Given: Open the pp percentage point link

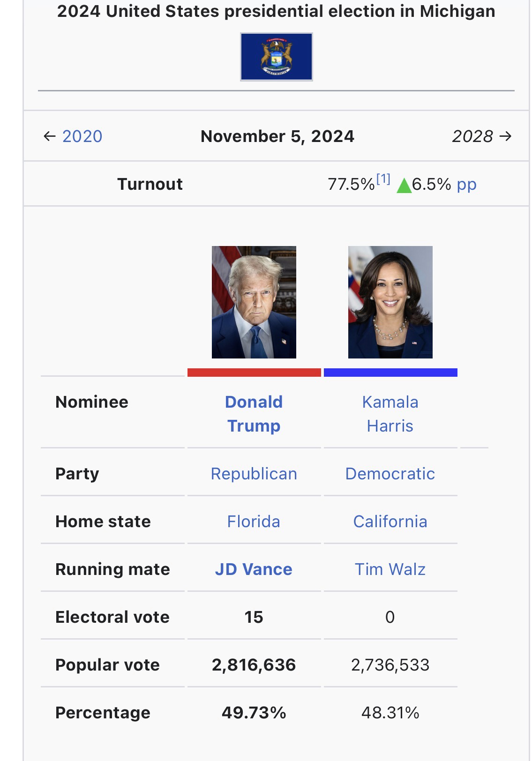Looking at the screenshot, I should coord(466,184).
